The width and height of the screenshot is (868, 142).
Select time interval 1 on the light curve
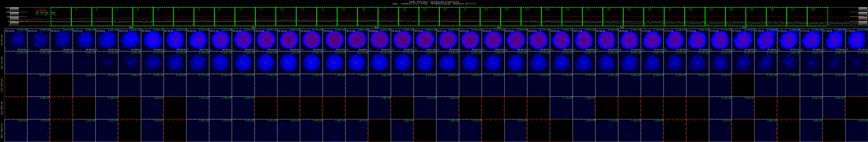click(61, 16)
